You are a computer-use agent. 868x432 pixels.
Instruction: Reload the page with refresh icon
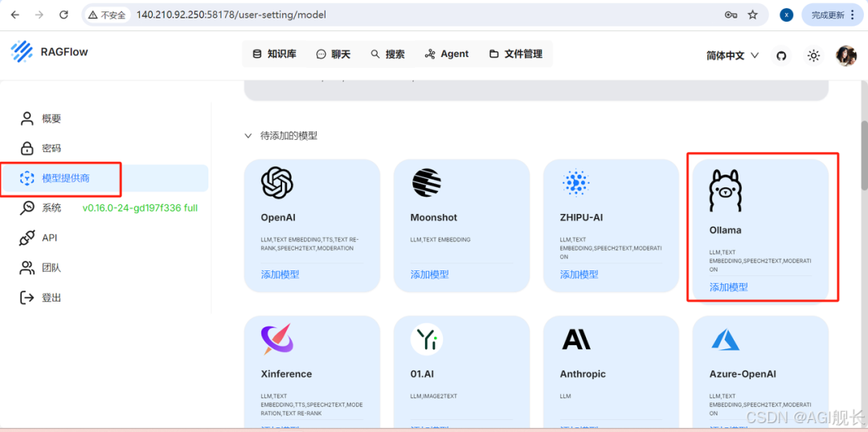pos(63,15)
